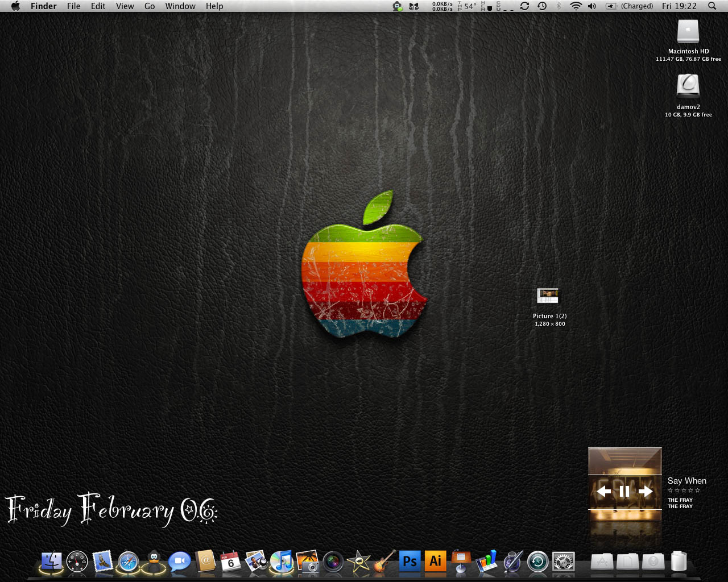Click the Say When song title

pos(687,481)
